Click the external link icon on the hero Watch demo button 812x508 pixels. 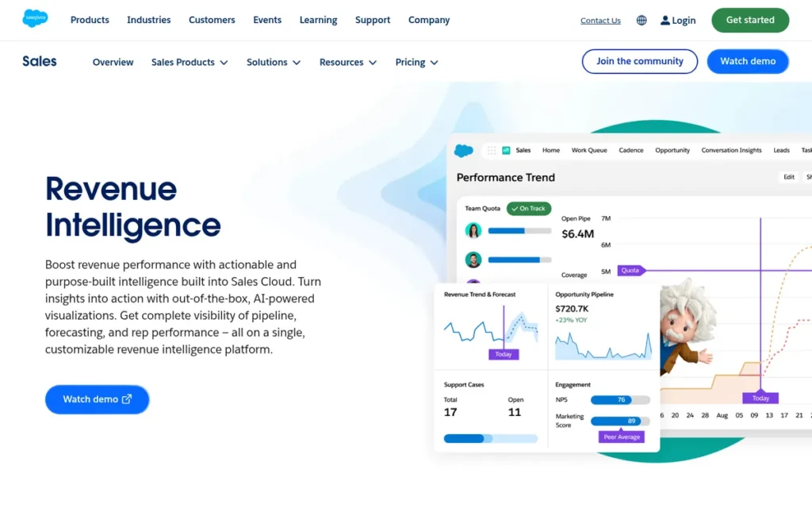127,398
